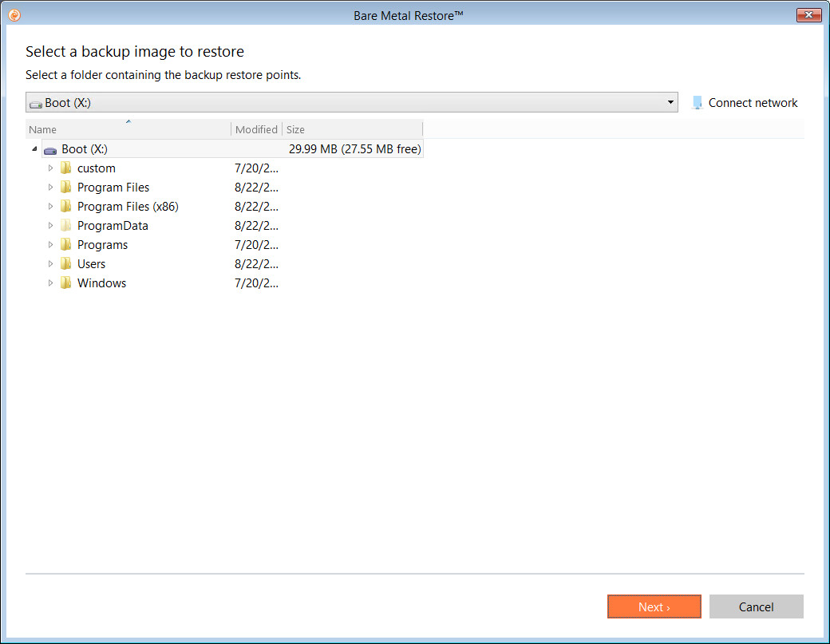830x644 pixels.
Task: Click the Users folder icon
Action: point(66,264)
